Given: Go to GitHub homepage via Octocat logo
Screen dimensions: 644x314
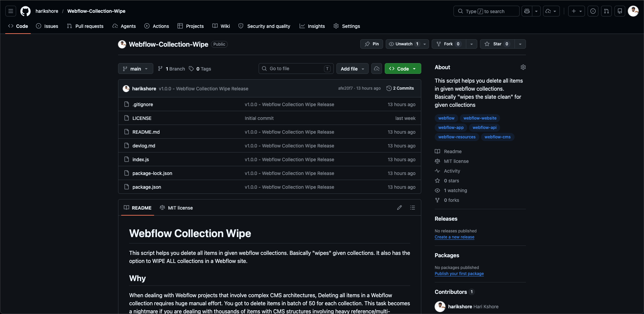Looking at the screenshot, I should (x=25, y=11).
